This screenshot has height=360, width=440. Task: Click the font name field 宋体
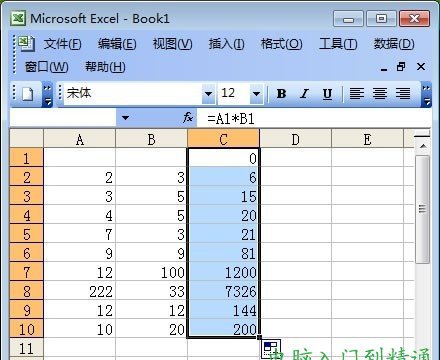tap(133, 94)
